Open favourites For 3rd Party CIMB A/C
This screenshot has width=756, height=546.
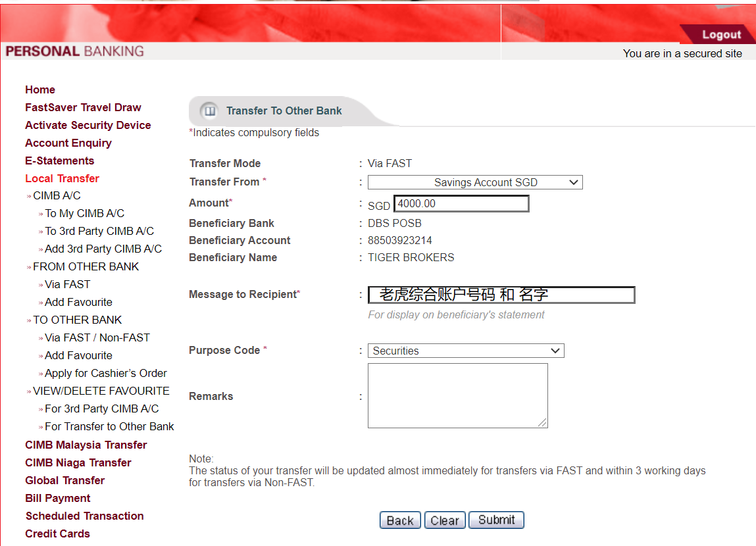click(x=102, y=409)
